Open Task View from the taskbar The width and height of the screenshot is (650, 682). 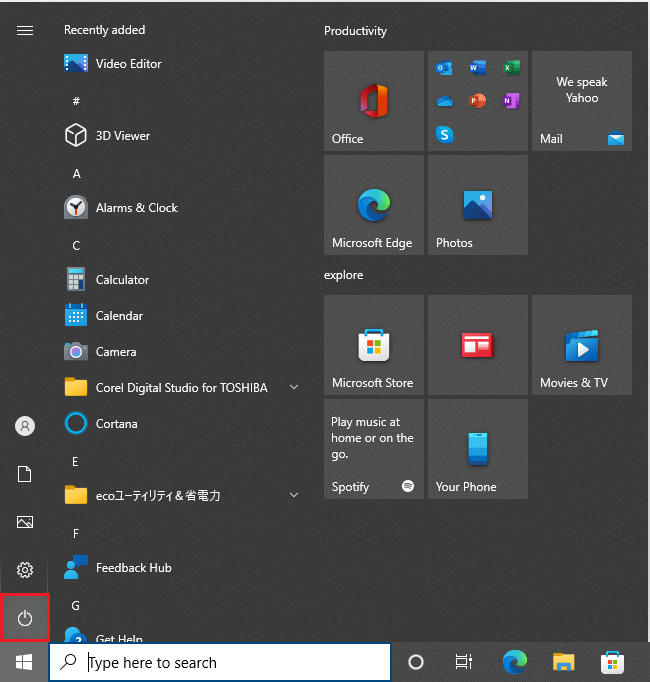tap(464, 662)
